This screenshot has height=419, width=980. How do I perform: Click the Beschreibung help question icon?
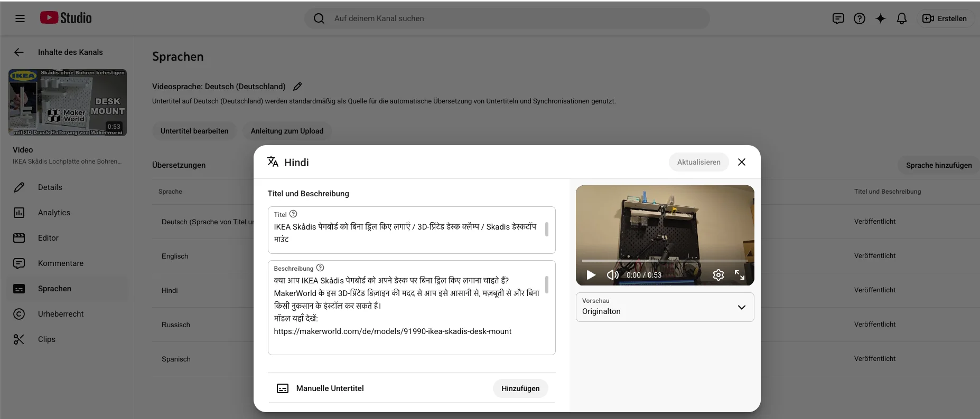tap(320, 268)
